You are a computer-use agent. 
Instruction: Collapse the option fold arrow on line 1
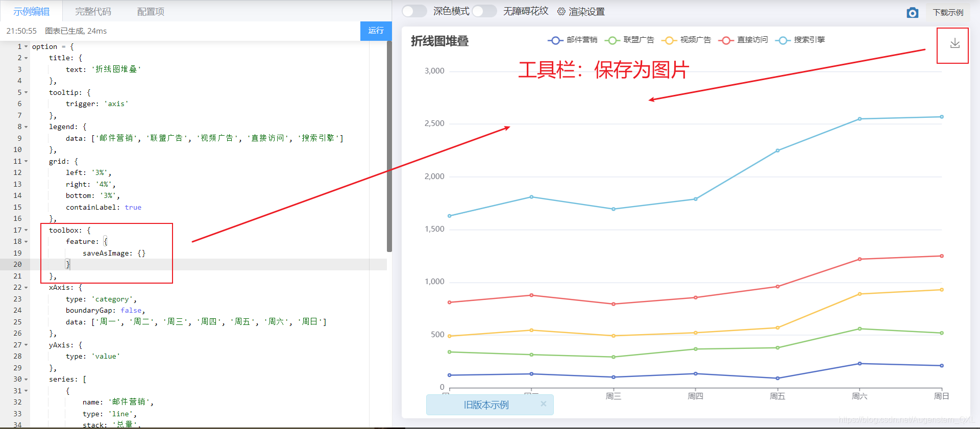[26, 46]
